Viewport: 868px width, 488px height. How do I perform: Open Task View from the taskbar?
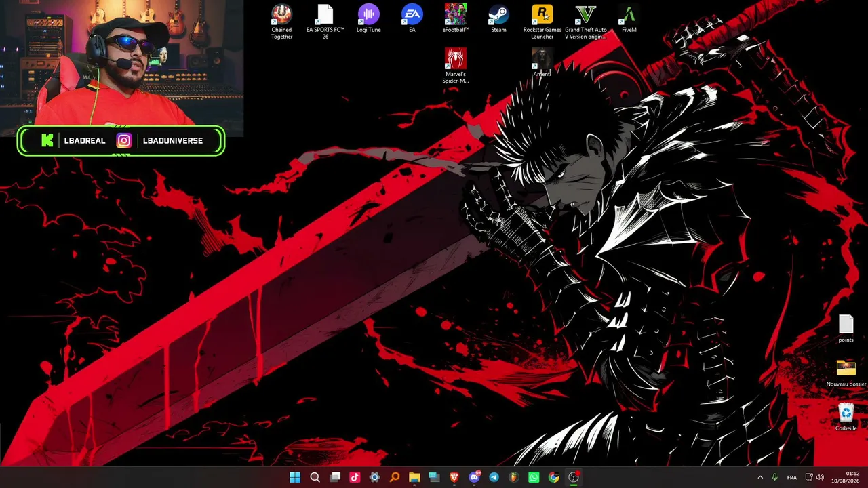tap(335, 477)
